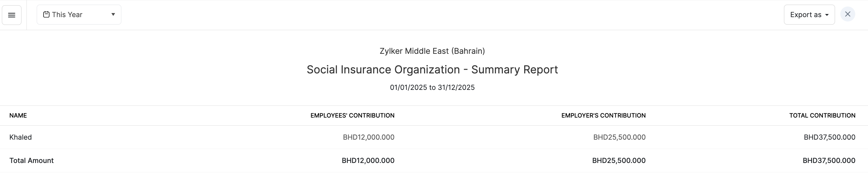Click the Total Amount row label

point(31,160)
